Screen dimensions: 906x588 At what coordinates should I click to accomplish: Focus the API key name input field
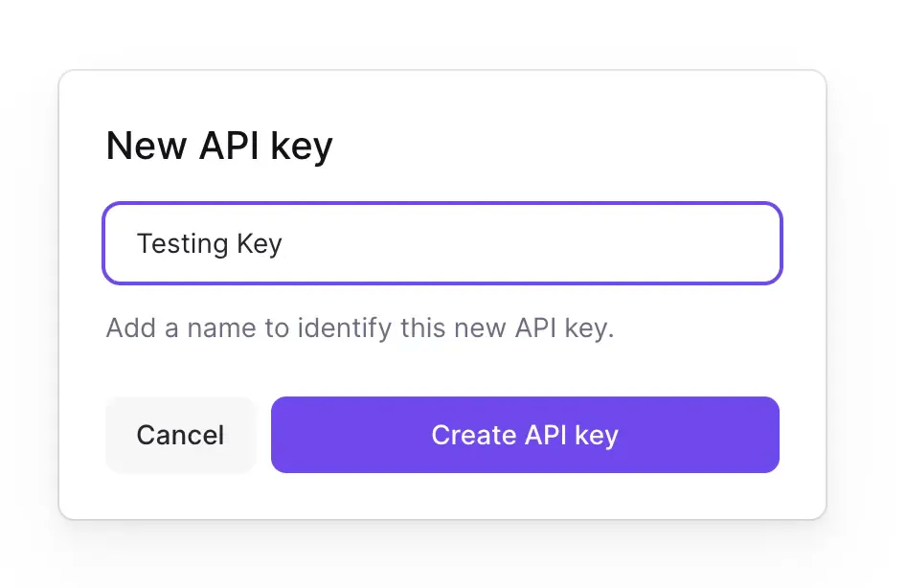(x=442, y=243)
